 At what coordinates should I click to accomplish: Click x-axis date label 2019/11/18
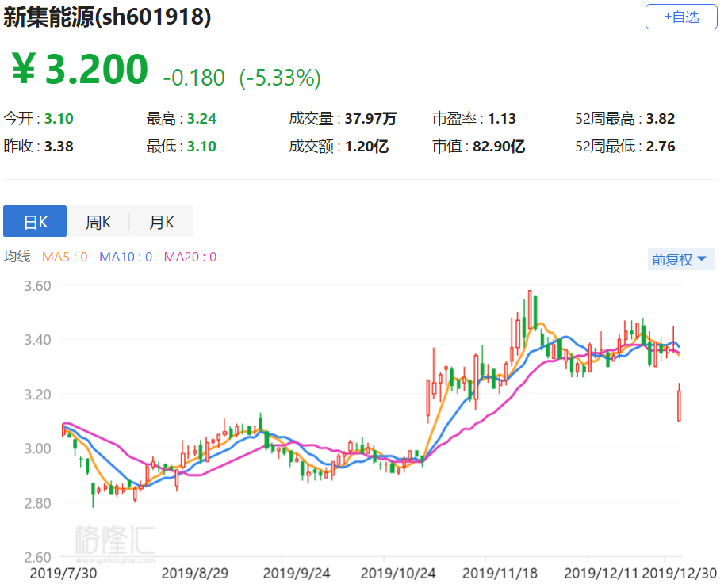coord(500,574)
